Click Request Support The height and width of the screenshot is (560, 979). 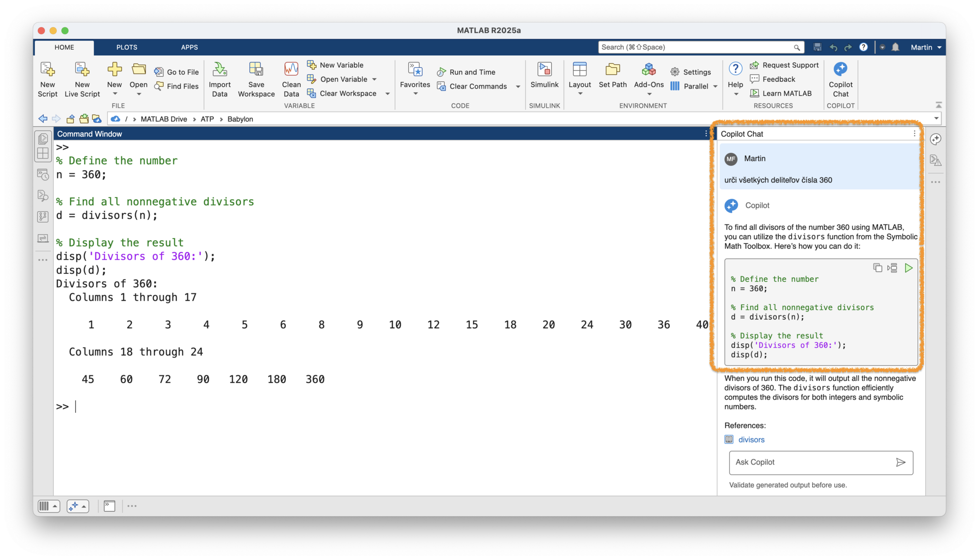point(784,65)
